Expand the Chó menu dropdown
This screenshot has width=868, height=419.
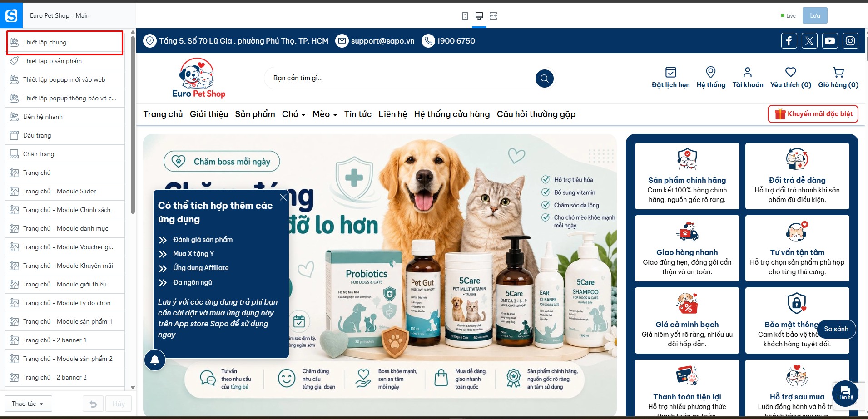pos(293,114)
